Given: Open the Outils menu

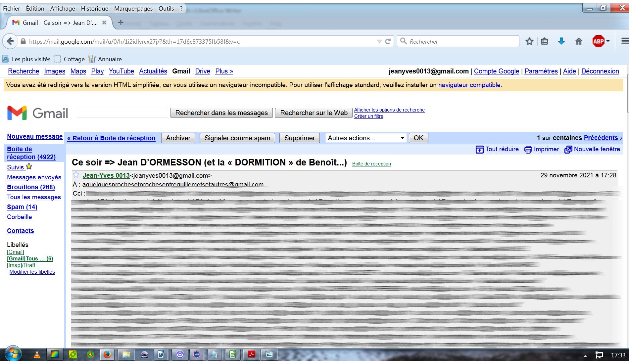Looking at the screenshot, I should pos(166,9).
